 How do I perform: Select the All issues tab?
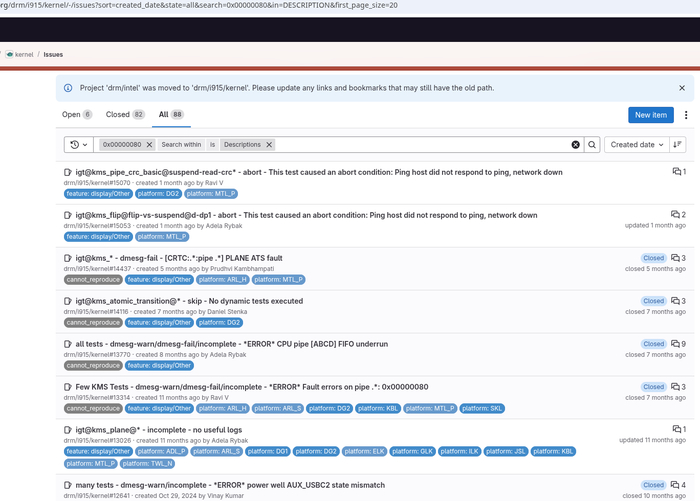[x=171, y=115]
